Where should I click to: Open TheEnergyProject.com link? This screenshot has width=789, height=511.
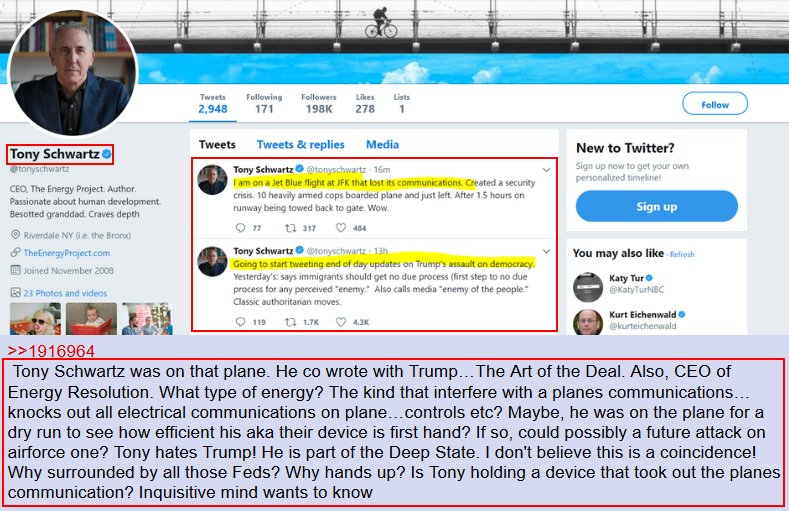coord(66,253)
